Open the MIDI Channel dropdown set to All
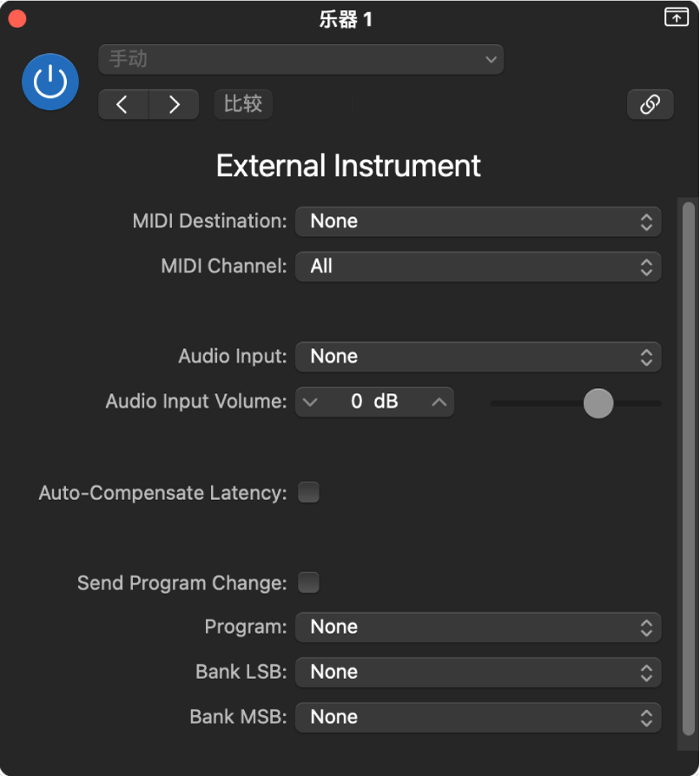This screenshot has width=700, height=776. (479, 266)
